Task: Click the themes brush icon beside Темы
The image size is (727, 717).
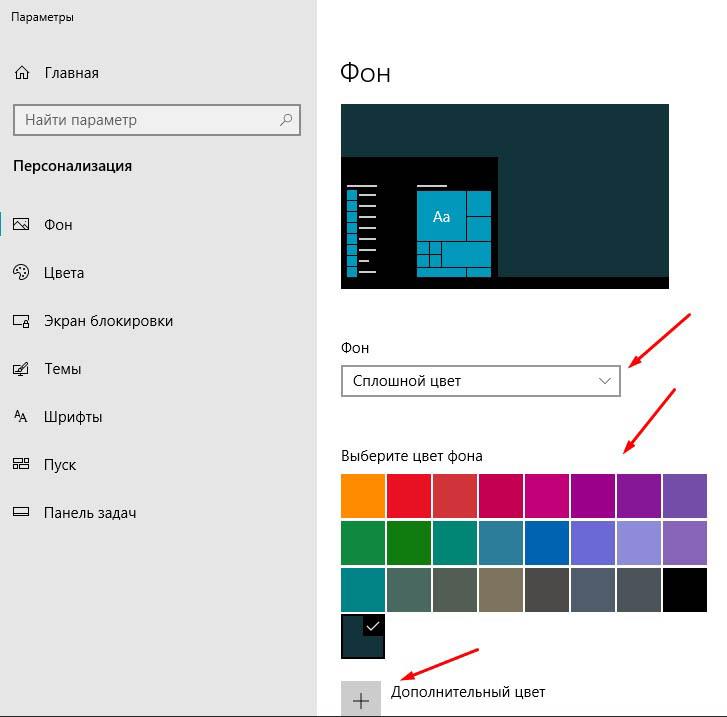Action: tap(21, 369)
